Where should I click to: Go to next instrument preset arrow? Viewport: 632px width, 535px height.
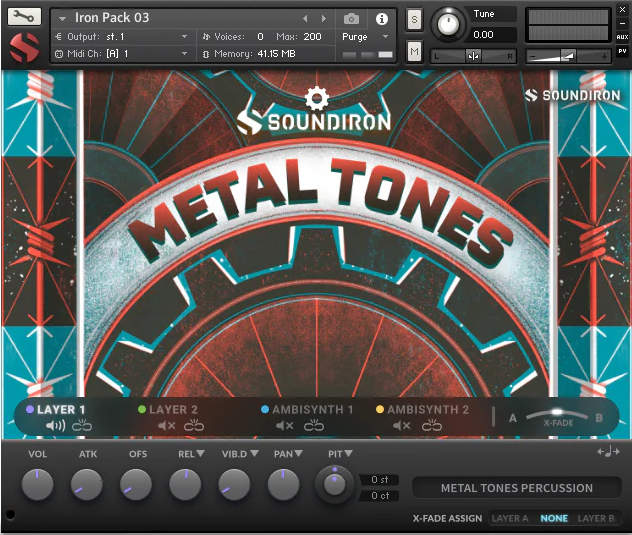(x=323, y=19)
